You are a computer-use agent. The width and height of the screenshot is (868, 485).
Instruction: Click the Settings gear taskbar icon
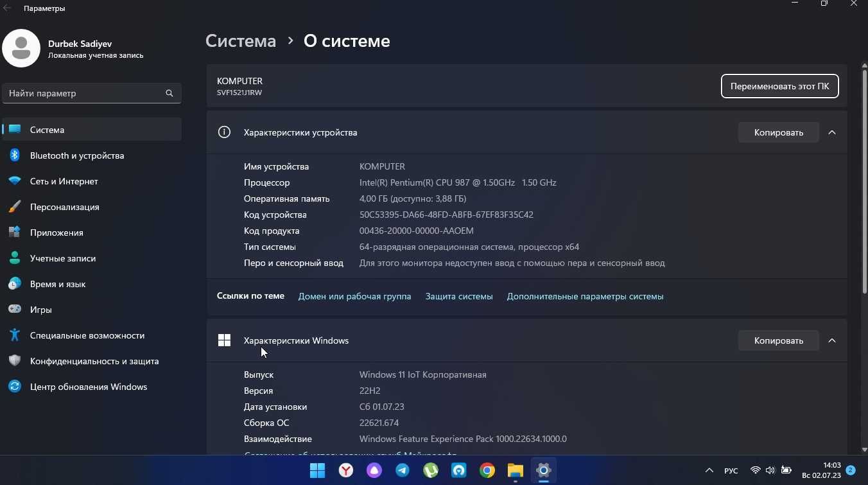pyautogui.click(x=544, y=470)
